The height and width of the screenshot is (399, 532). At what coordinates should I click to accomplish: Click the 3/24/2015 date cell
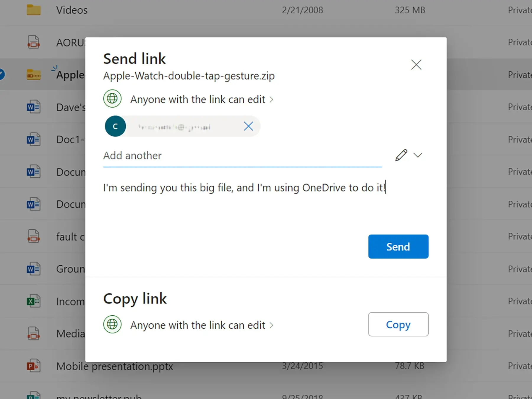tap(302, 366)
